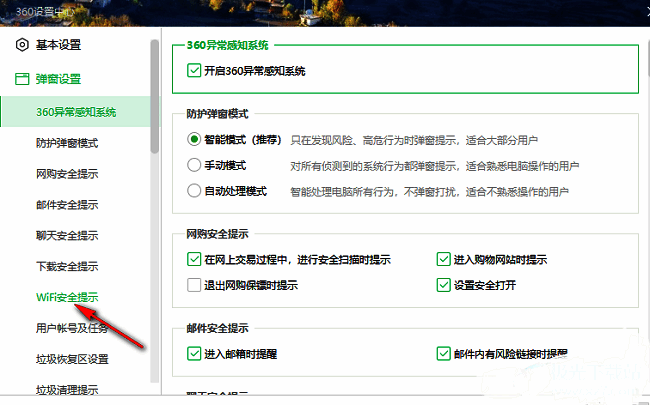Open 防护弹窗模式 sidebar item

click(x=67, y=143)
